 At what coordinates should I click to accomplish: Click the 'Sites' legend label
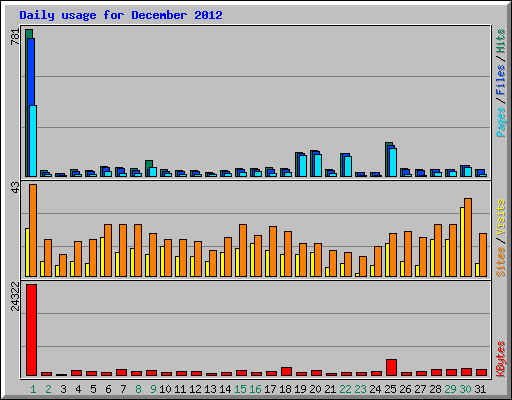[x=500, y=262]
